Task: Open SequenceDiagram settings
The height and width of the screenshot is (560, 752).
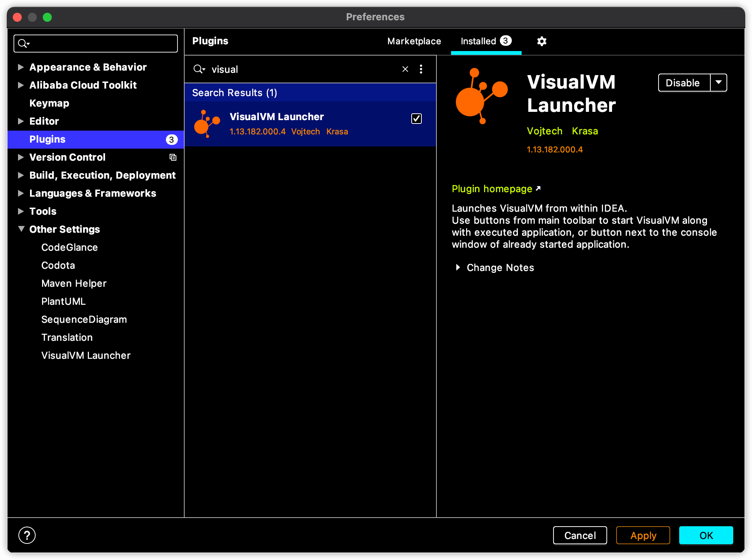Action: [84, 319]
